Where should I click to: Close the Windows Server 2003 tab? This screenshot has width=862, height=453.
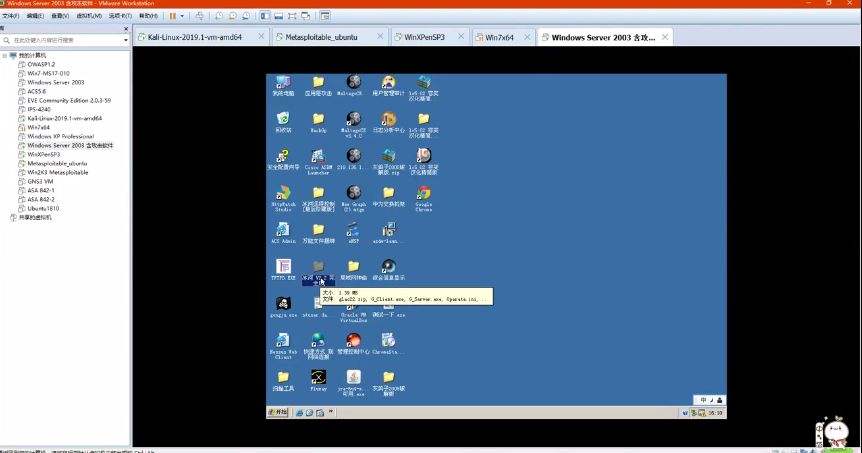[665, 37]
